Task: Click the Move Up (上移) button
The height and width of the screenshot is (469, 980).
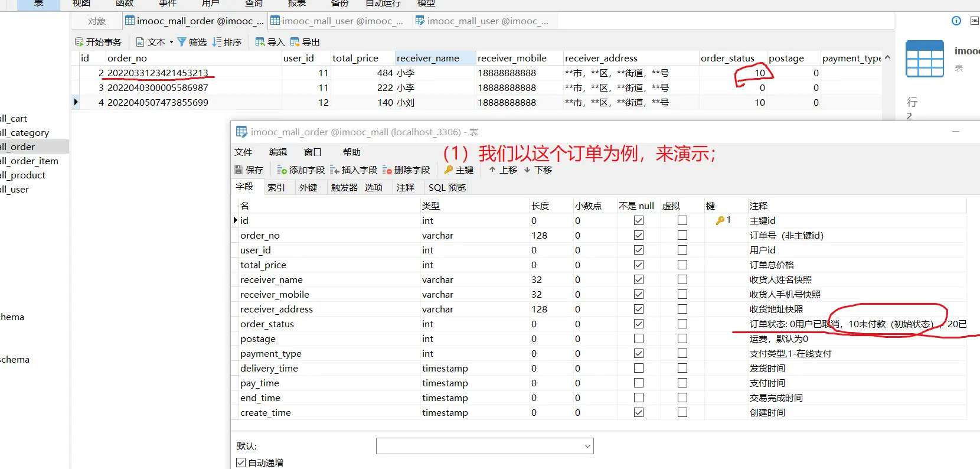Action: click(x=502, y=170)
